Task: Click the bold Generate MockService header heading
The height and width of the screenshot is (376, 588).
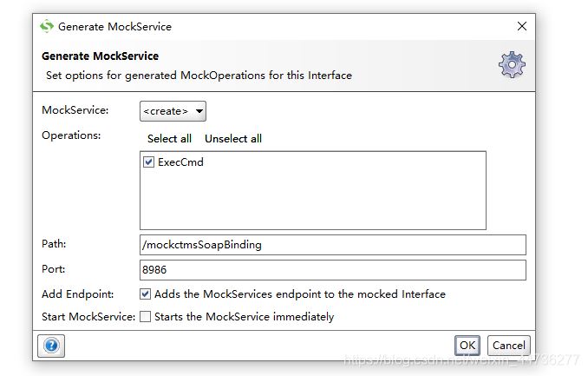Action: [x=100, y=56]
